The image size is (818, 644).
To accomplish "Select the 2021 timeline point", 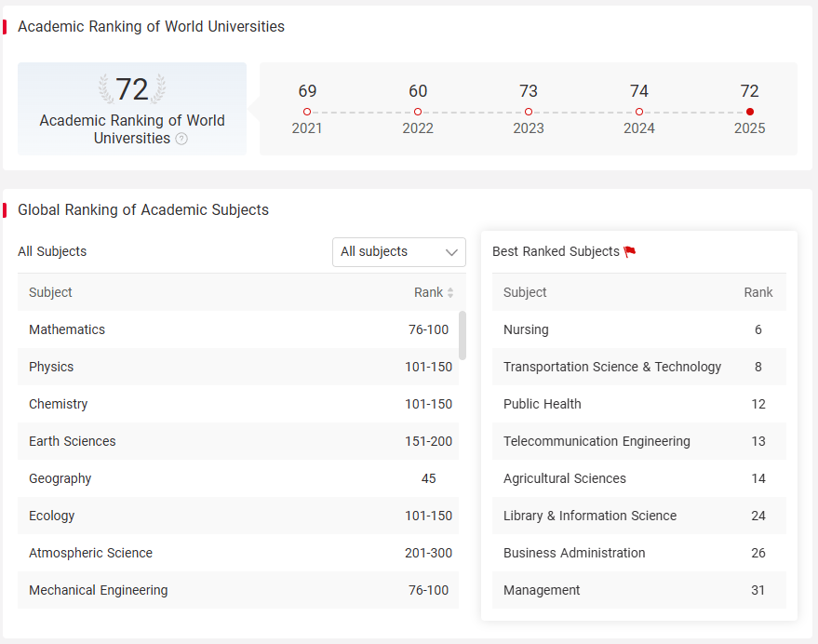I will point(307,112).
